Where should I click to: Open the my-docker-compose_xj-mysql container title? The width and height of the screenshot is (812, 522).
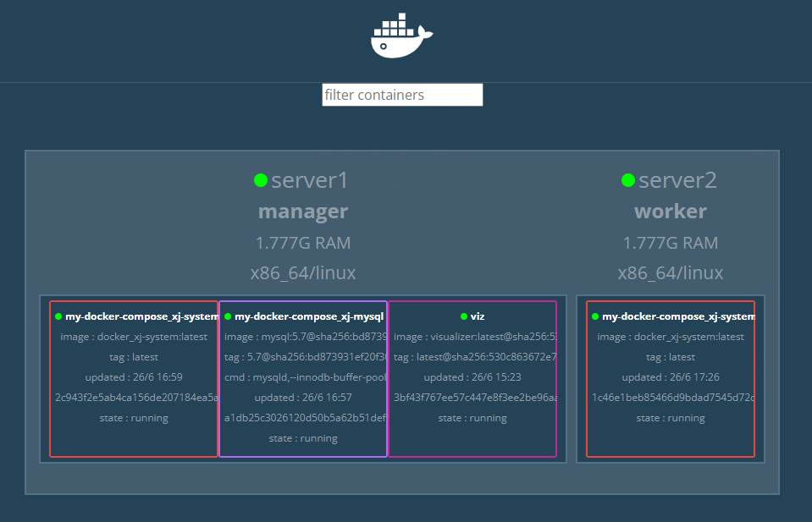click(x=309, y=316)
